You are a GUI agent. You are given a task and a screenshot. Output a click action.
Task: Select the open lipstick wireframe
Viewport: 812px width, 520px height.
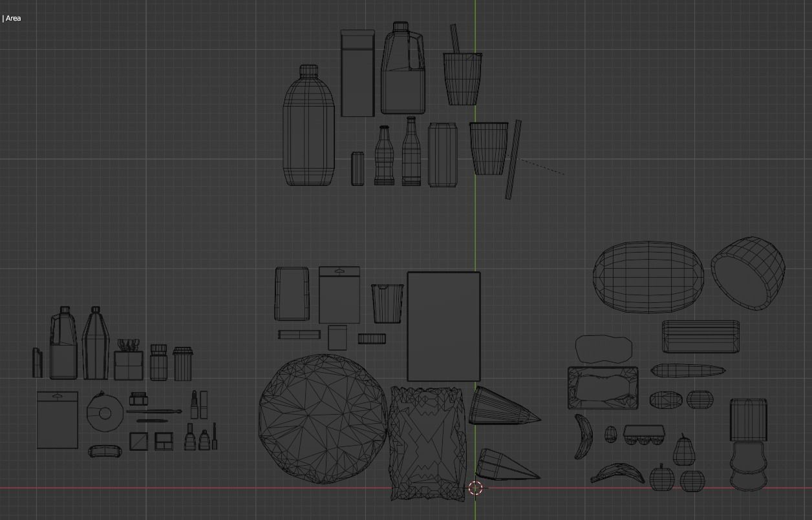[x=194, y=404]
